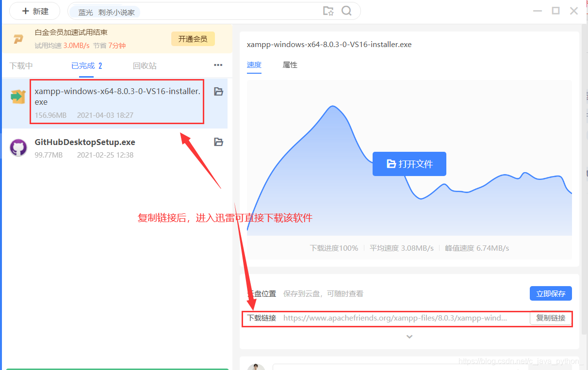Open the favorites folder icon in search bar
588x370 pixels.
click(328, 11)
